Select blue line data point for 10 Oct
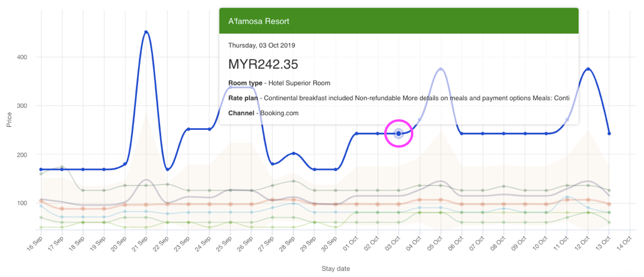 point(546,133)
